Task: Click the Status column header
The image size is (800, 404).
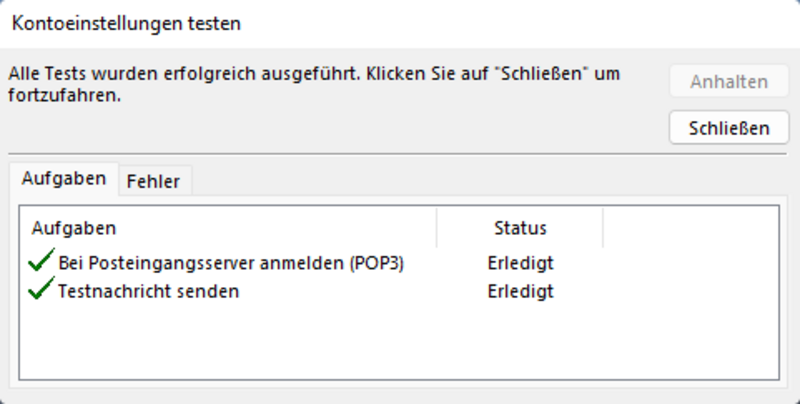Action: click(x=520, y=228)
